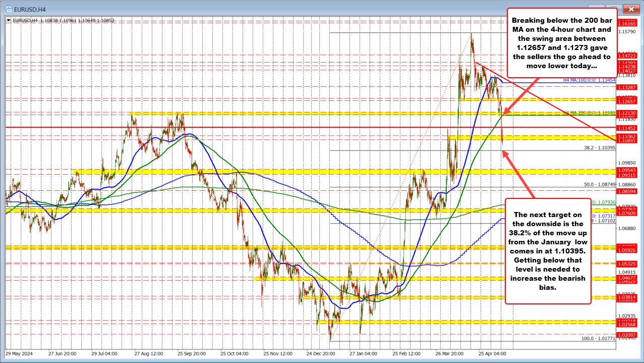Select the 'Breaking below the 200 bar MA' note

click(562, 42)
